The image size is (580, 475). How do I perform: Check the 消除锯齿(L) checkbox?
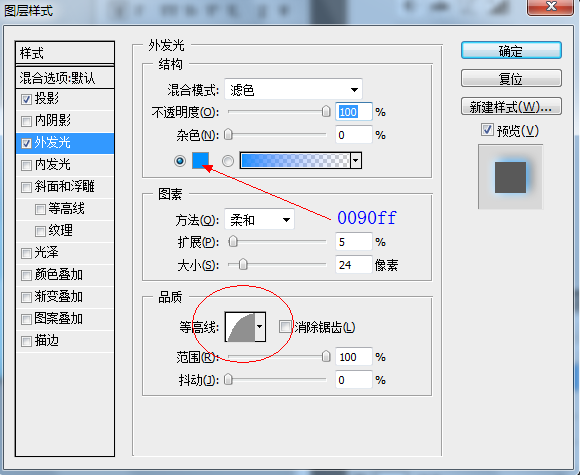coord(285,327)
